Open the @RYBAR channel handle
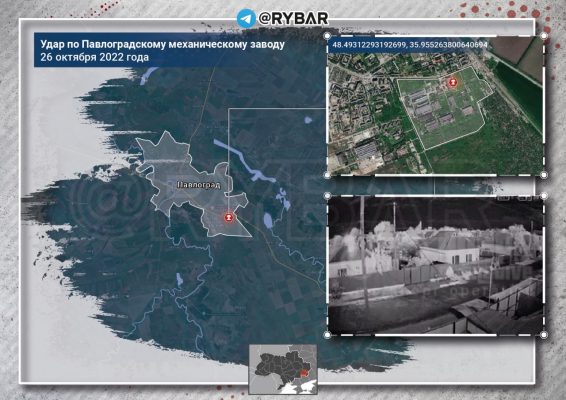Image resolution: width=566 pixels, height=400 pixels. 293,18
